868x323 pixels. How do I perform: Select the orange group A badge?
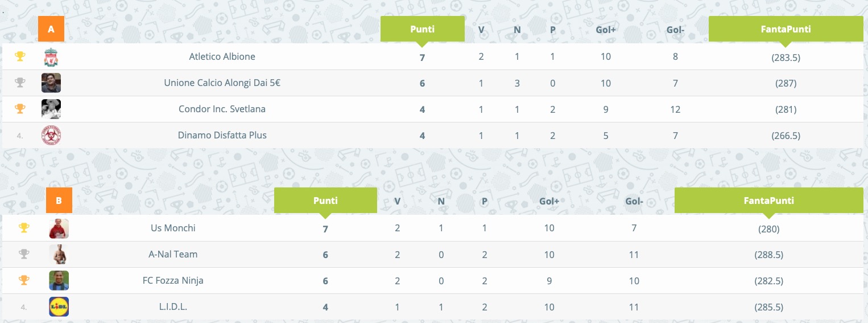pyautogui.click(x=51, y=29)
